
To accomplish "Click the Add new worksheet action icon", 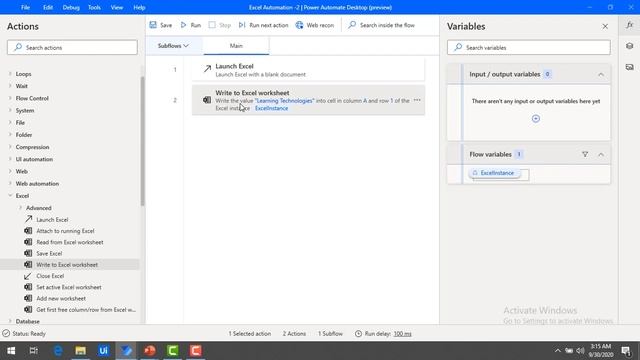I will 28,298.
